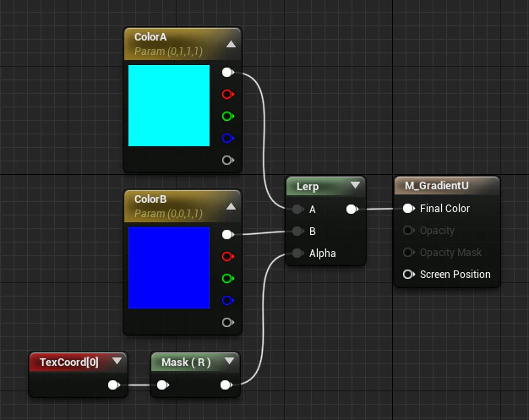Click the Opacity Mask input pin

click(x=409, y=253)
